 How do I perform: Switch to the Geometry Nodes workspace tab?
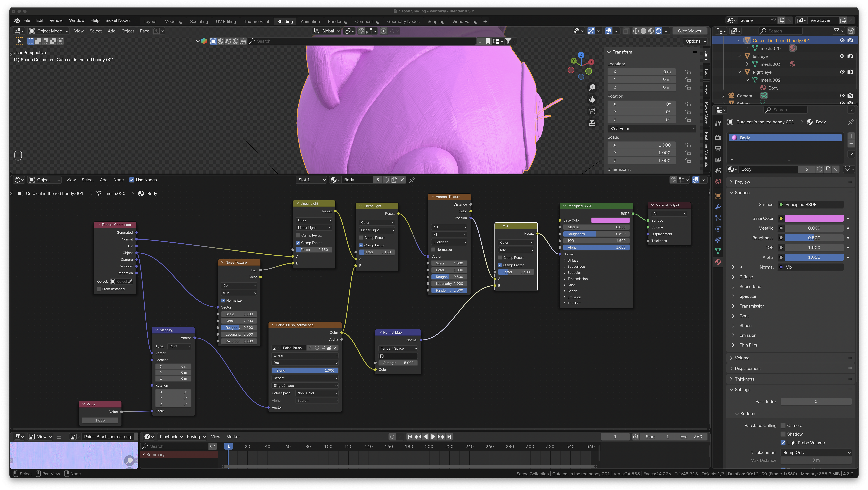coord(403,22)
